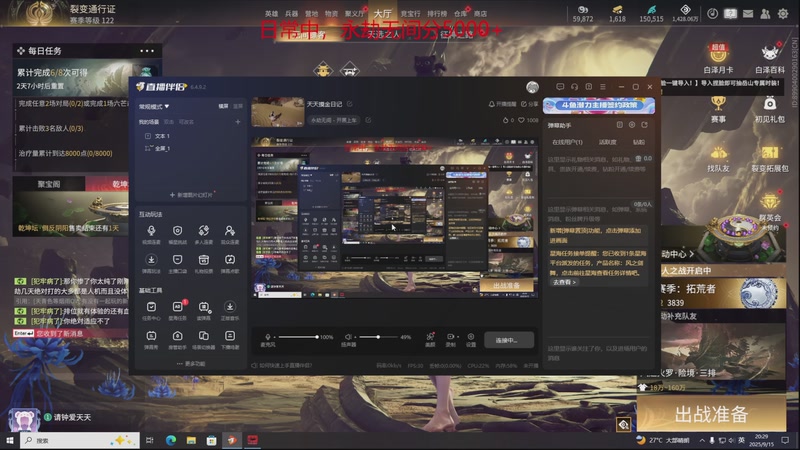The image size is (800, 450).
Task: Click the 出战准备 button in game
Action: (711, 414)
